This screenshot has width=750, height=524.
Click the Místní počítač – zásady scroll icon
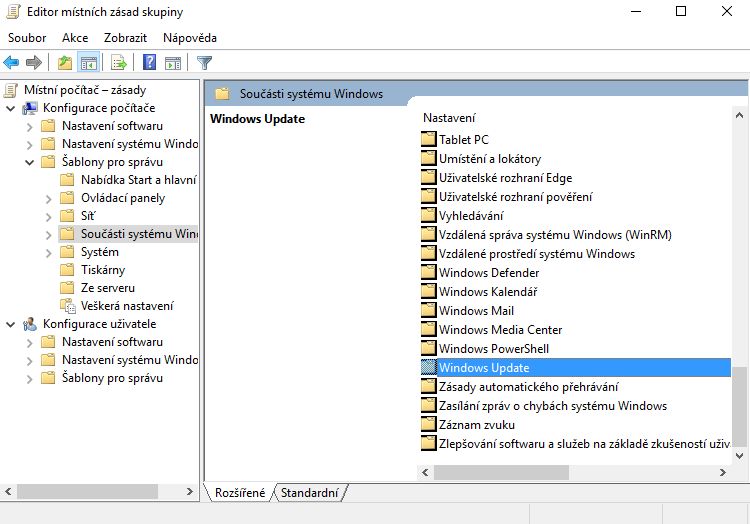click(x=11, y=90)
